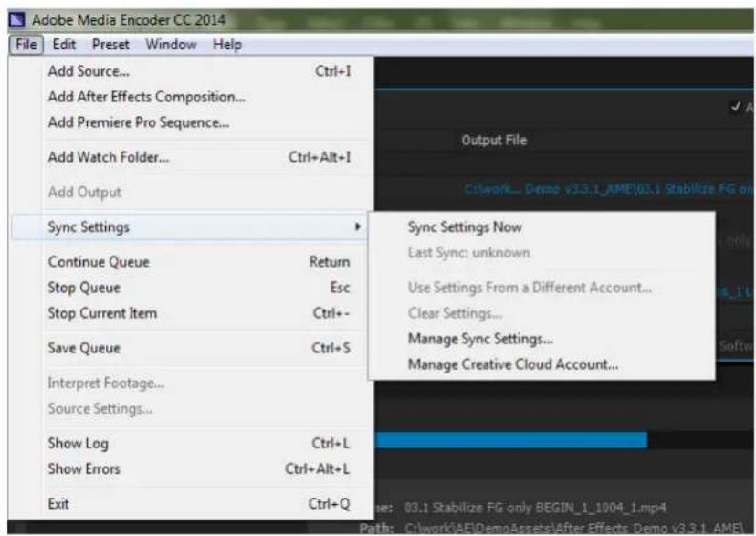
Task: Open the Preset menu
Action: coord(110,45)
